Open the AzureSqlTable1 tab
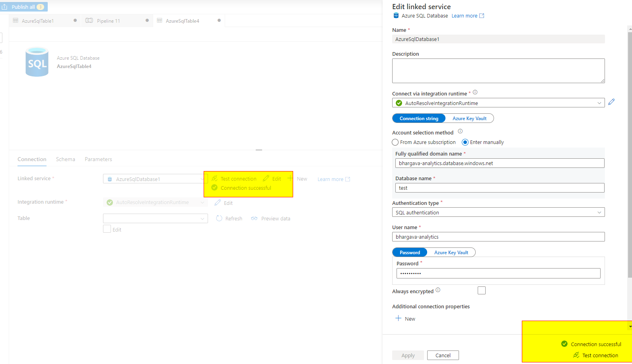632x364 pixels. [45, 21]
